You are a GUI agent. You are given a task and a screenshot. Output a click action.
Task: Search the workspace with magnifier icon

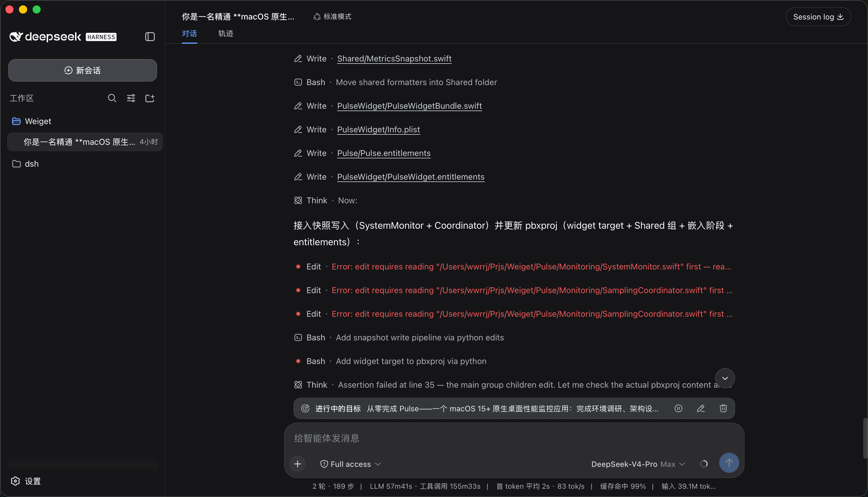coord(112,98)
